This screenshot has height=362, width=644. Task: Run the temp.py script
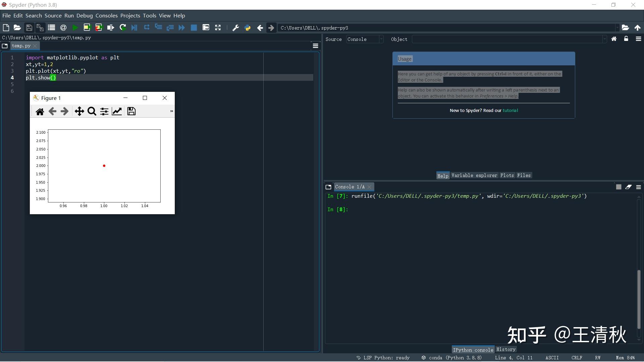point(75,27)
